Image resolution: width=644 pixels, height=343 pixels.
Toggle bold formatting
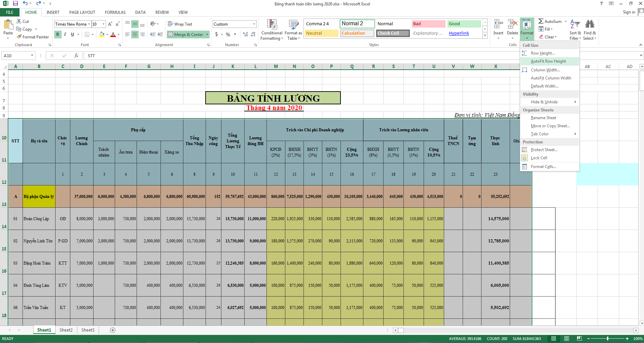coord(57,34)
